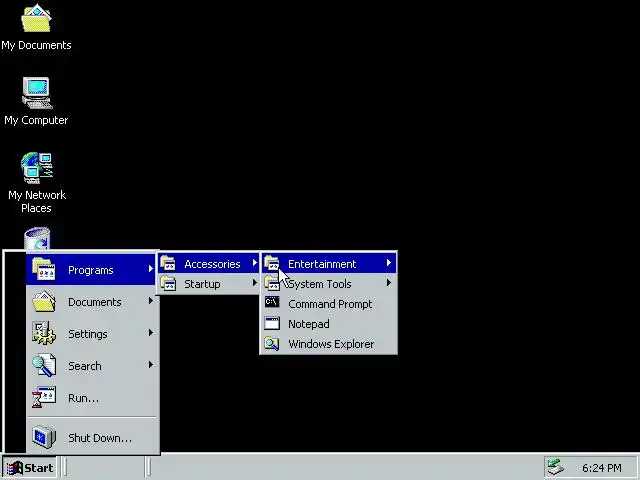Choose Search from the Start menu
640x480 pixels.
tap(91, 366)
